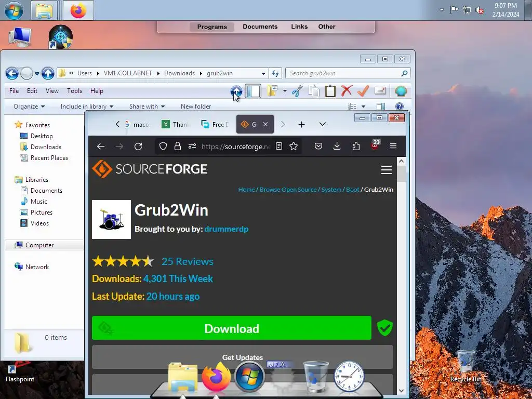The image size is (532, 399).
Task: Toggle the preview pane icon in Explorer
Action: click(x=381, y=107)
